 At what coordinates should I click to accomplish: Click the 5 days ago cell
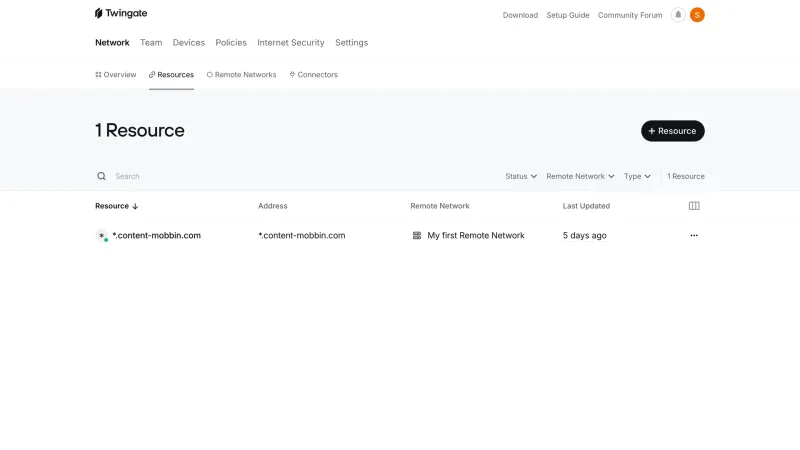(584, 235)
